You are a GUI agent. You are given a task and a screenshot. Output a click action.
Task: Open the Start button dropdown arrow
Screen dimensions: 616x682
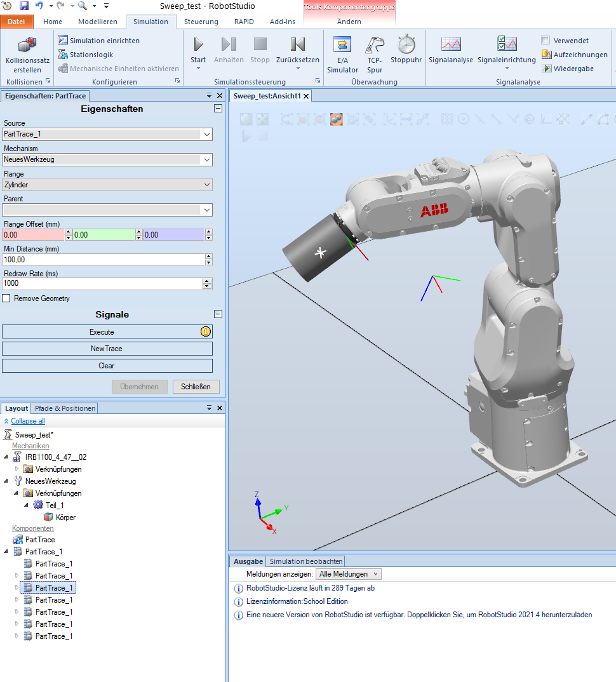(198, 69)
